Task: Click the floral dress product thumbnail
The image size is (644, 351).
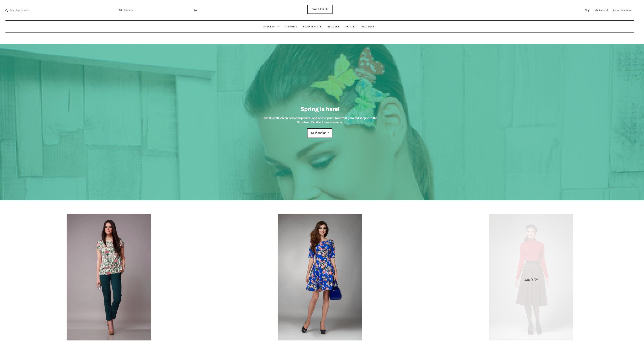Action: pyautogui.click(x=320, y=277)
